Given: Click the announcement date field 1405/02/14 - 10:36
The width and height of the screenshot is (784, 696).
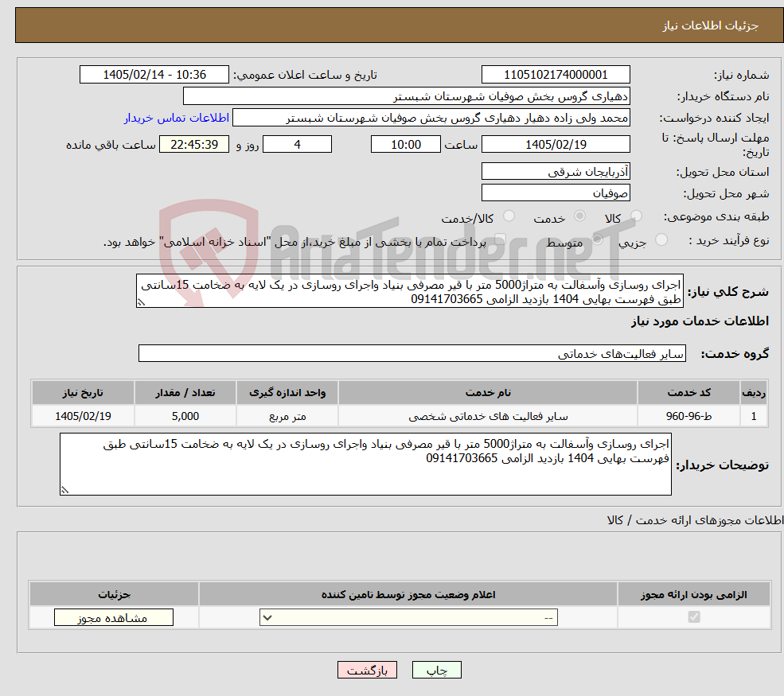Looking at the screenshot, I should pyautogui.click(x=154, y=75).
